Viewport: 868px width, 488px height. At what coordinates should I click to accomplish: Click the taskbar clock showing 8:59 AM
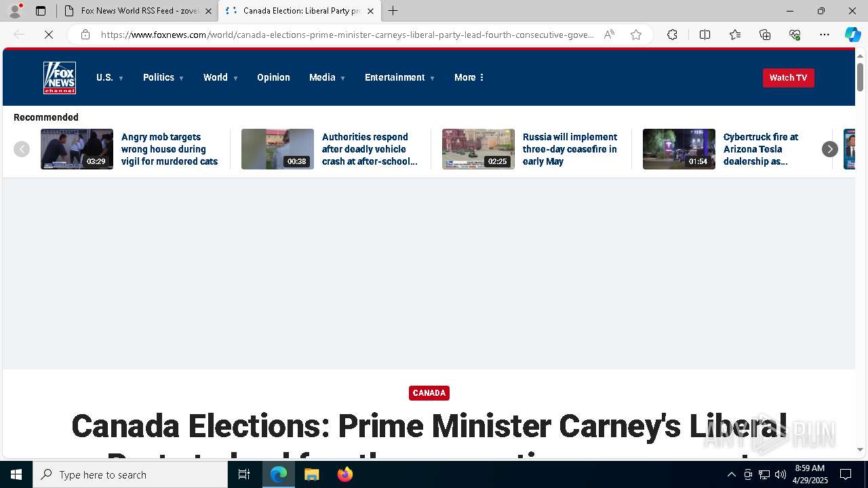click(810, 474)
